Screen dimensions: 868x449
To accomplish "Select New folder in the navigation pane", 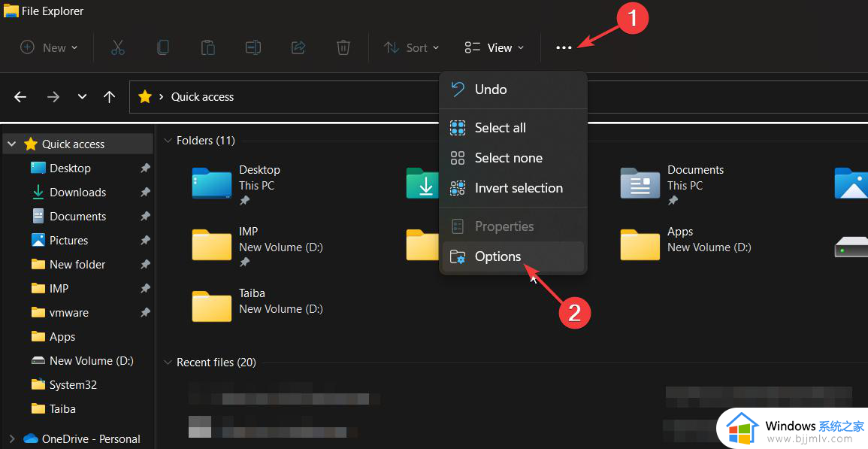I will pos(77,265).
